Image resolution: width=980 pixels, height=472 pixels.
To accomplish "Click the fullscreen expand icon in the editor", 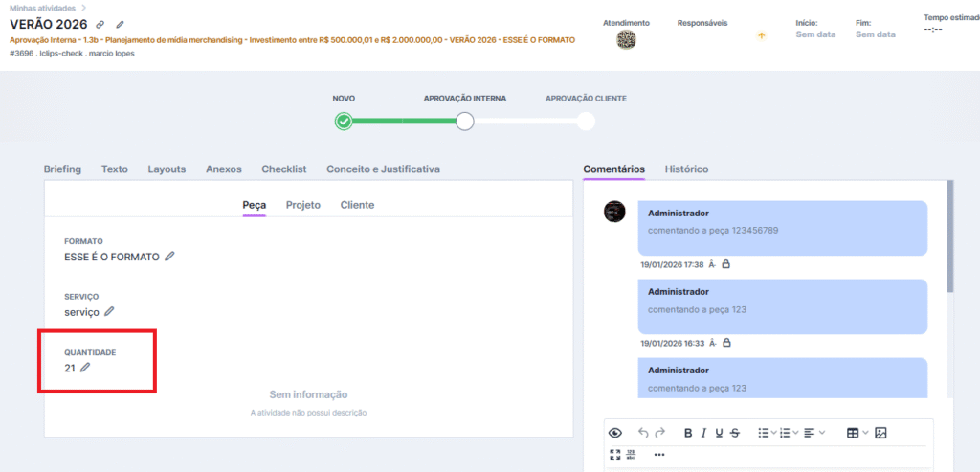I will pyautogui.click(x=614, y=454).
